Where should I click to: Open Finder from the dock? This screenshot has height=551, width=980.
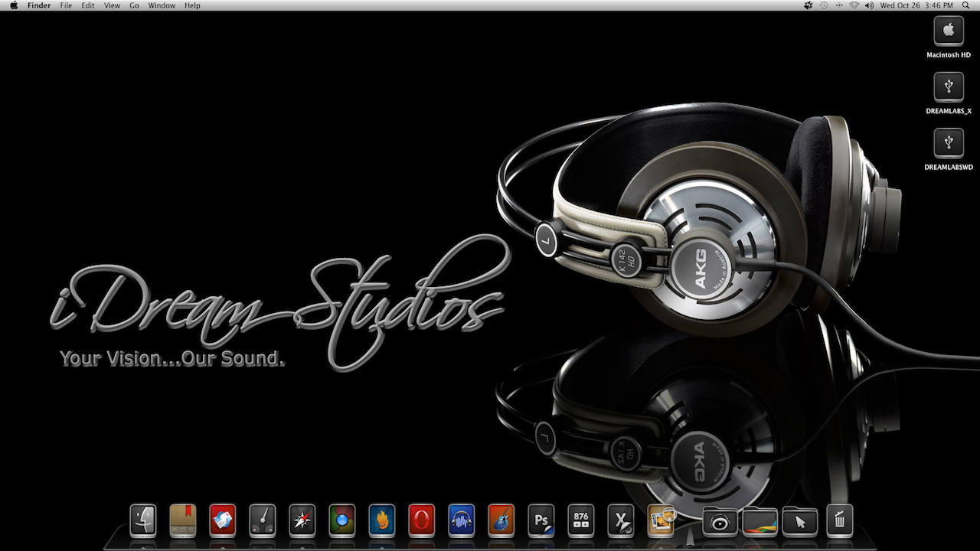143,520
